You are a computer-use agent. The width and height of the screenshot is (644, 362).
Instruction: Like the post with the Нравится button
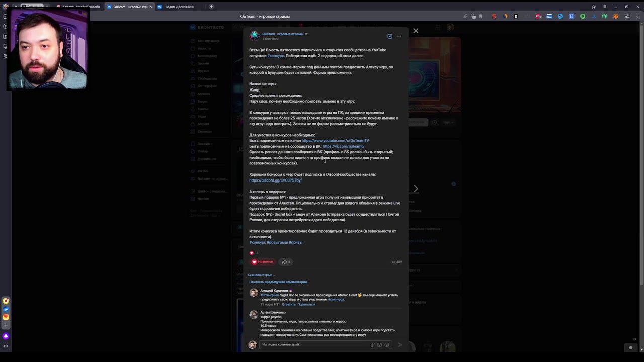point(263,262)
